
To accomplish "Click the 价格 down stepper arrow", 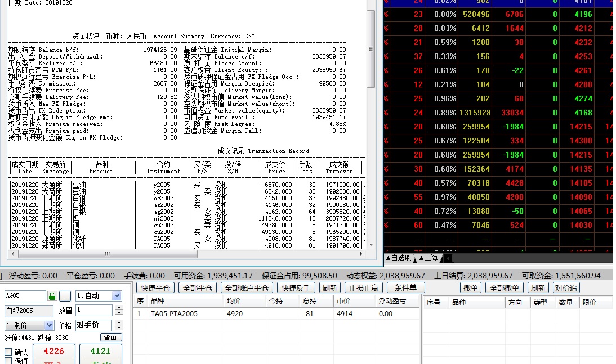I will tap(119, 327).
